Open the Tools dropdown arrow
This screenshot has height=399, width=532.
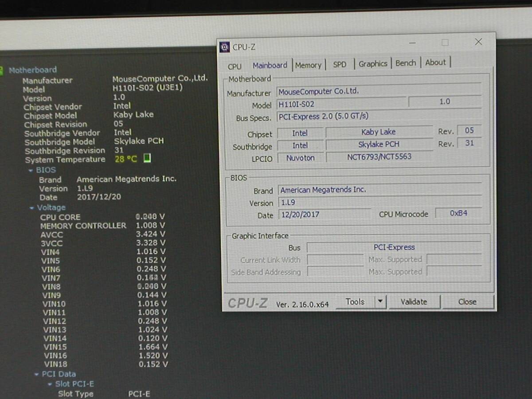coord(380,301)
